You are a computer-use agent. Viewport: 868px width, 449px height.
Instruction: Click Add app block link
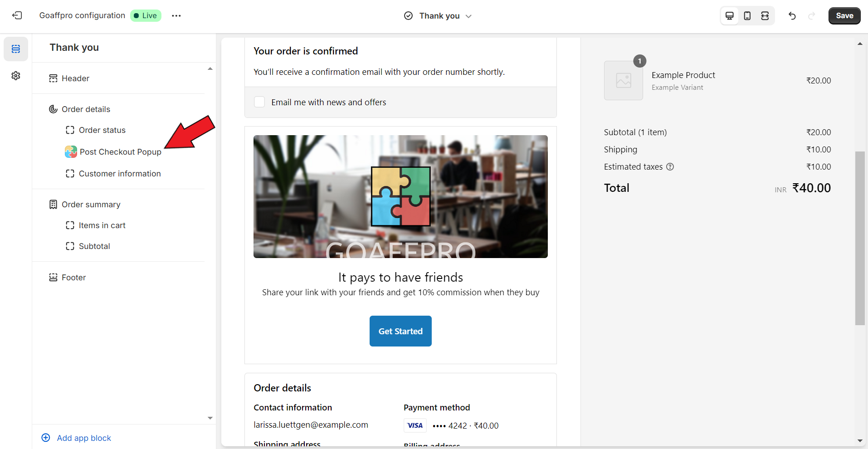[x=84, y=438]
